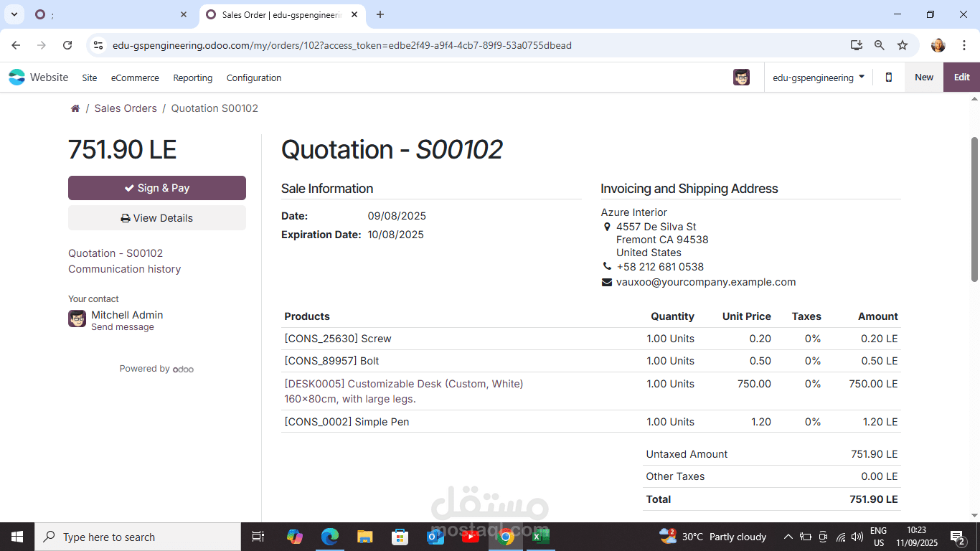This screenshot has width=980, height=551.
Task: Click the View Details button
Action: point(157,218)
